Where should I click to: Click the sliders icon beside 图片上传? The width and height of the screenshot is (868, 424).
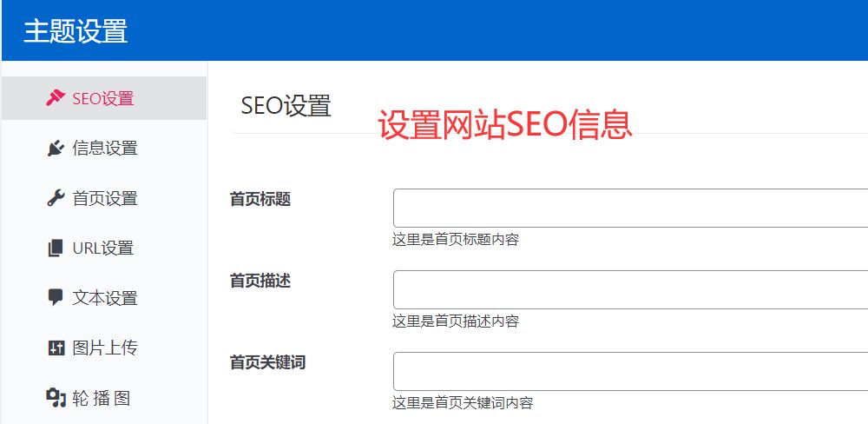[x=56, y=348]
